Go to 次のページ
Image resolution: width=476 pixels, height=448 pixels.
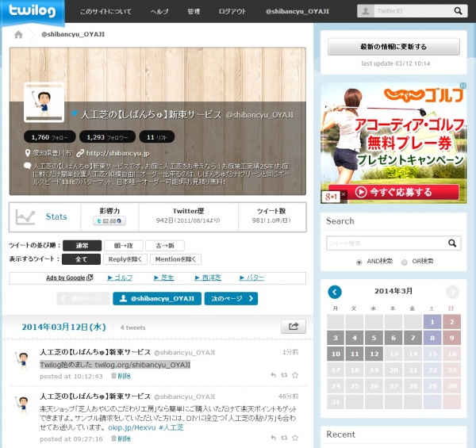click(x=231, y=298)
